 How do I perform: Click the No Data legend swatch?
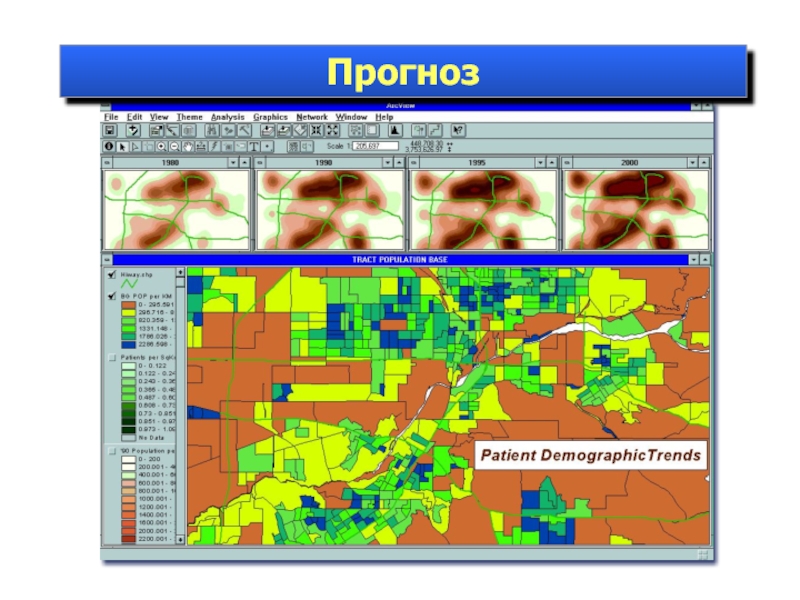128,438
